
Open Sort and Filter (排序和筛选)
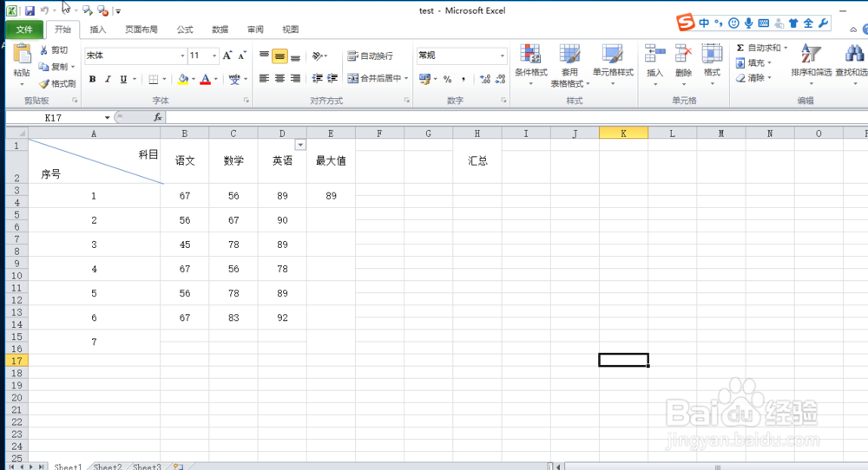pos(811,65)
